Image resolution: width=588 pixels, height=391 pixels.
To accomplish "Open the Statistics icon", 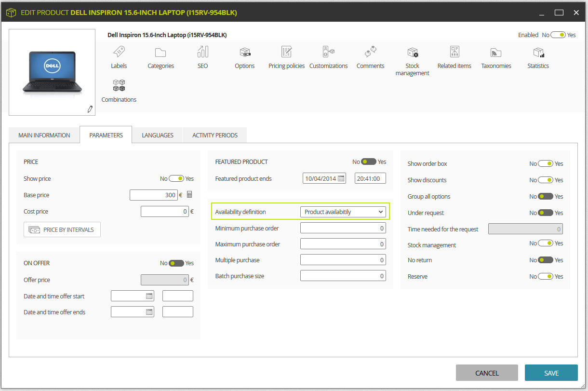I will pos(538,52).
